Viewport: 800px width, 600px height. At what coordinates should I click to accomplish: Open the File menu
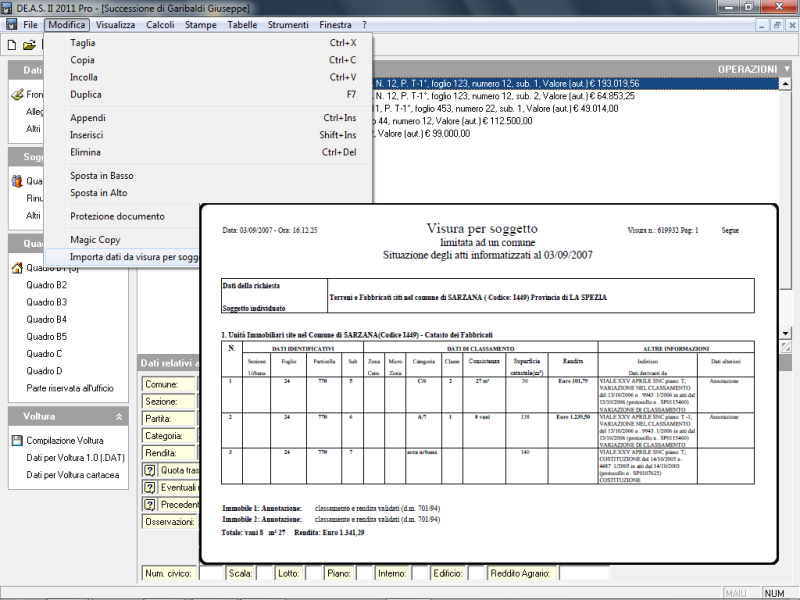click(x=30, y=24)
